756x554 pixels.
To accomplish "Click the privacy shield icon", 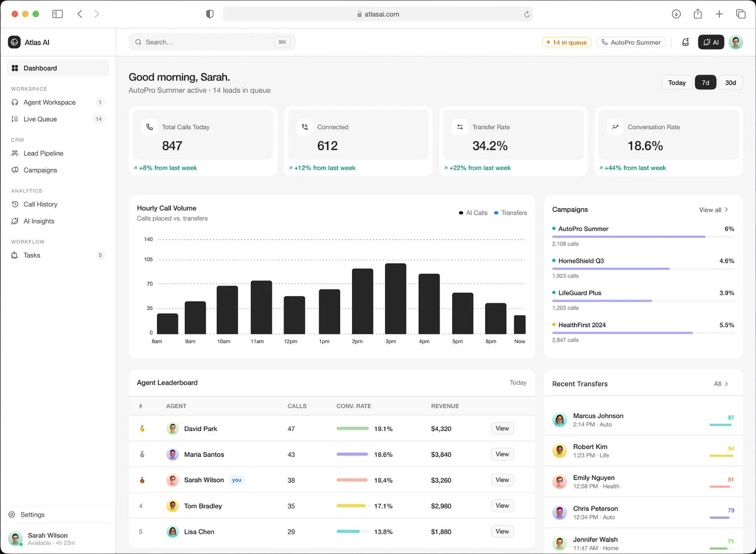I will [x=210, y=14].
